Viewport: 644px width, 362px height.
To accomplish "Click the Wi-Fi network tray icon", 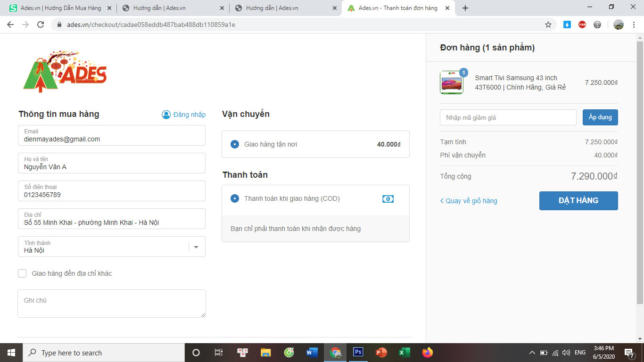I will [x=555, y=353].
